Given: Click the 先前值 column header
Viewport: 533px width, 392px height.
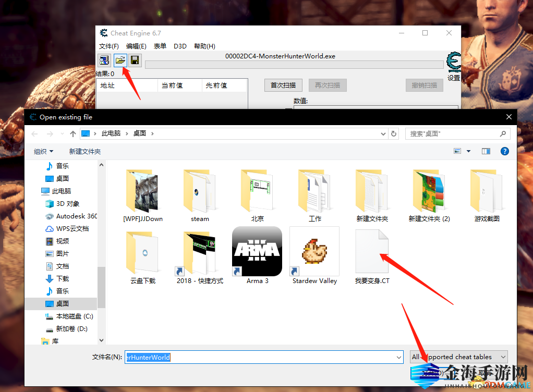Looking at the screenshot, I should click(x=224, y=85).
